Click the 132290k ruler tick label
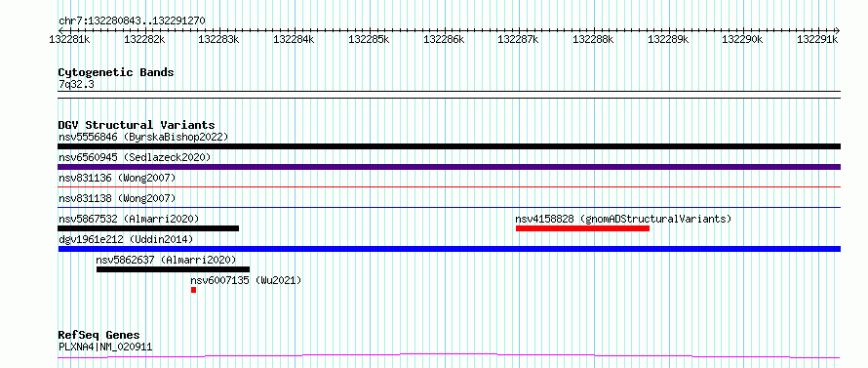 743,39
